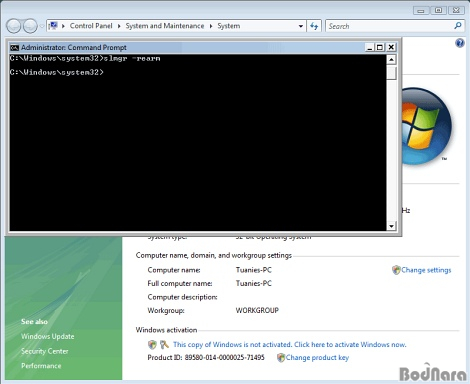
Task: Select System and Maintenance breadcrumb
Action: (165, 26)
